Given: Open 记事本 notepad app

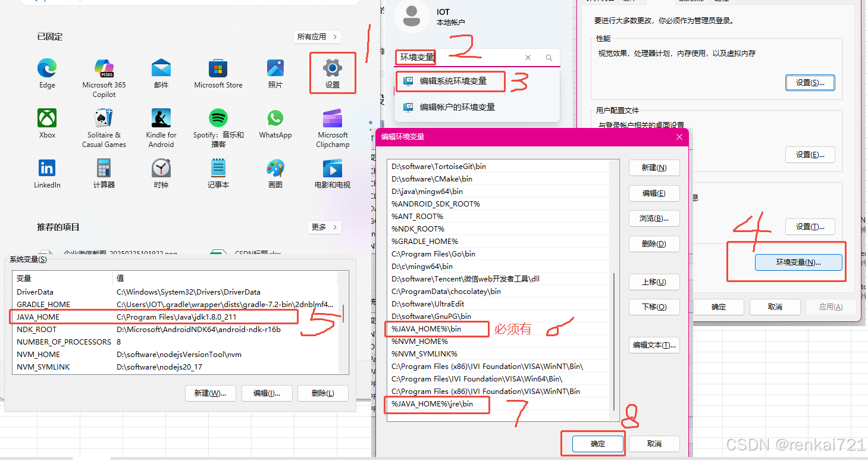Looking at the screenshot, I should tap(218, 173).
